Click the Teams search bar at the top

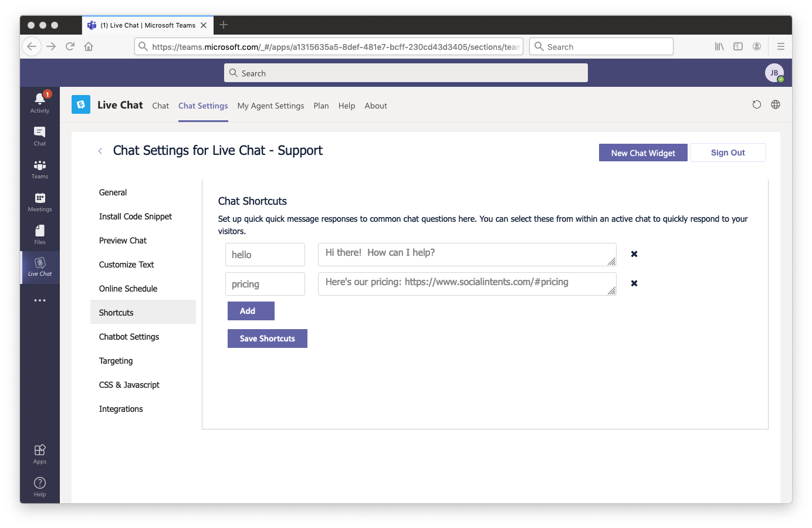pos(405,73)
